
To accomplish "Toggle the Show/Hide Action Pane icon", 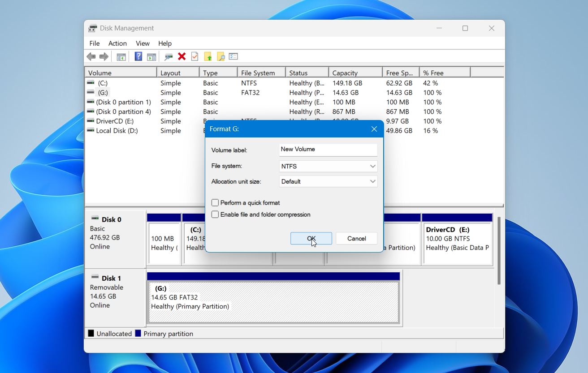I will 151,56.
